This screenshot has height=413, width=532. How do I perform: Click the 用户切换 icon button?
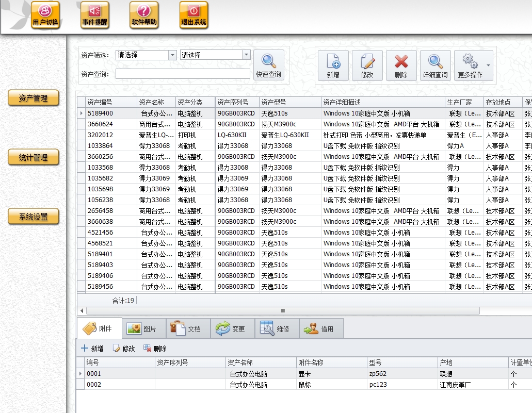coord(45,14)
